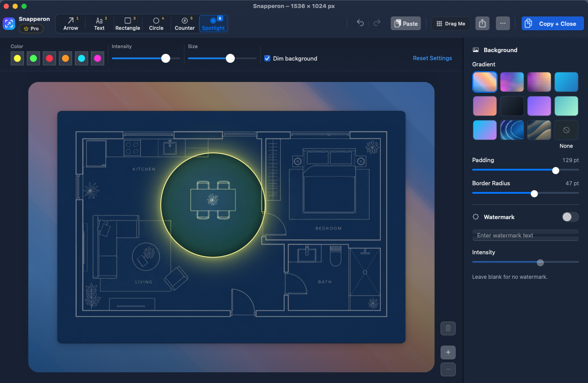The image size is (588, 383).
Task: Select the blue swirl wallpaper thumbnail
Action: (512, 130)
